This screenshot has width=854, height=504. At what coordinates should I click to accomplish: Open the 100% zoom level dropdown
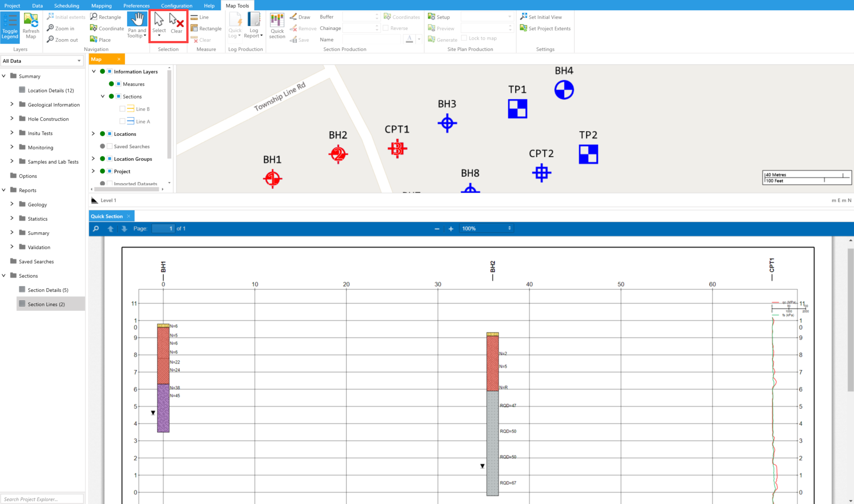tap(486, 229)
